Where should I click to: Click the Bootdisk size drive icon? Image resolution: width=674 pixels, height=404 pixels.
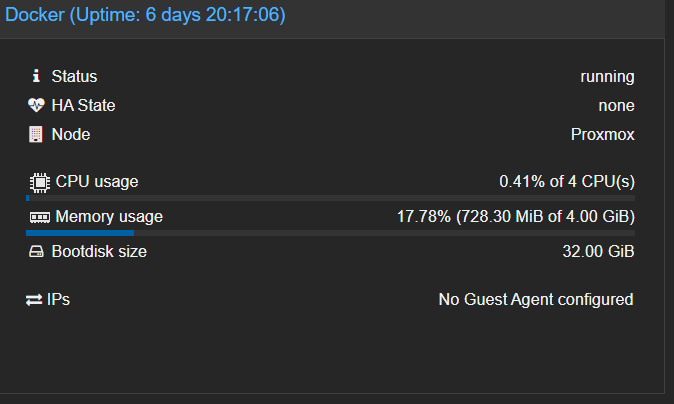point(36,251)
